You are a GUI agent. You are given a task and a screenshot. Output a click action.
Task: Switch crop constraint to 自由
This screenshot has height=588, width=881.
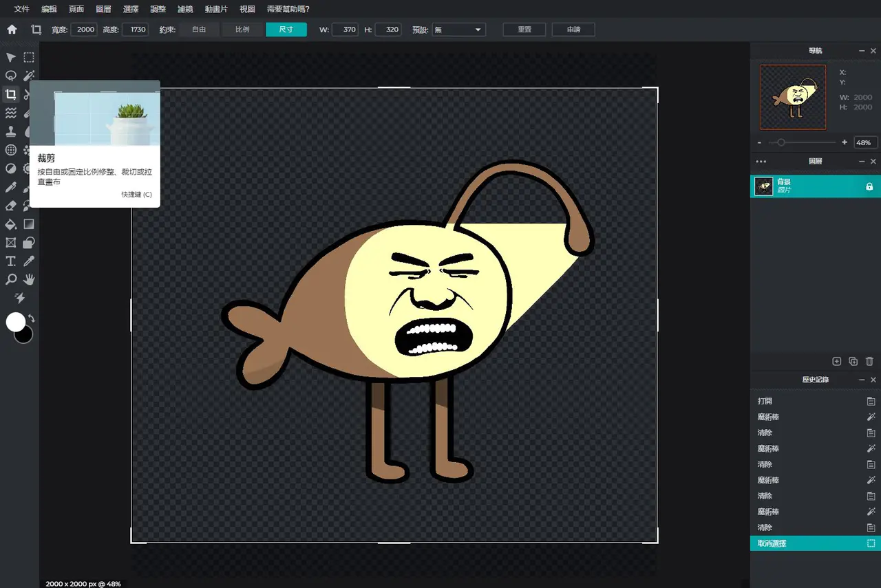click(x=199, y=30)
